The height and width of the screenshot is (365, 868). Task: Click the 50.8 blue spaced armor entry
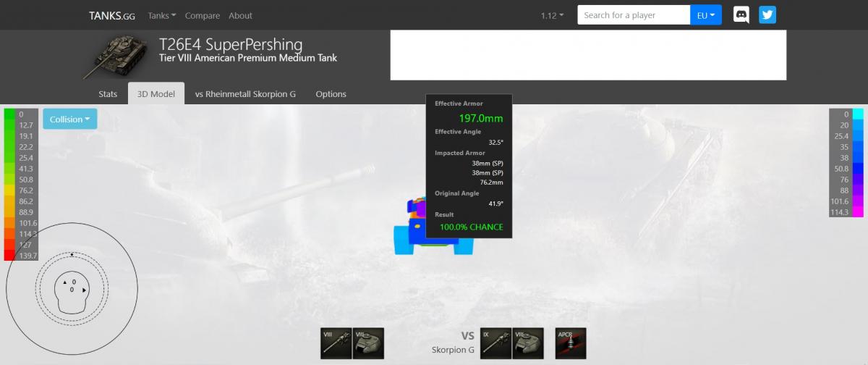pos(846,168)
